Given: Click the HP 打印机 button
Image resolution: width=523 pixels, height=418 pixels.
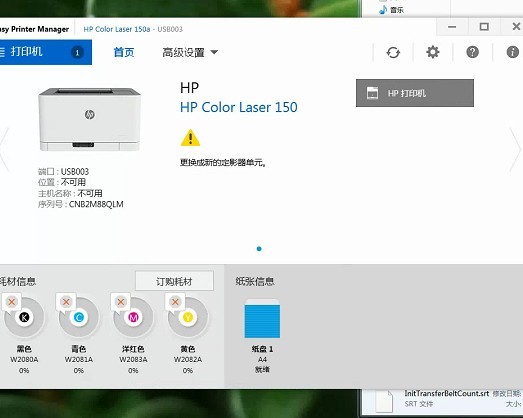Looking at the screenshot, I should point(415,93).
